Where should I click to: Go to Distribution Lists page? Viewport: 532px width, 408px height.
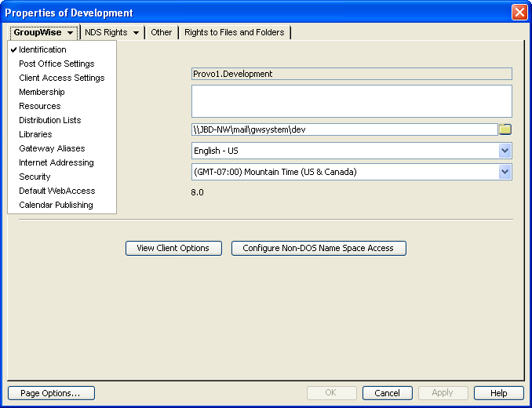point(49,121)
